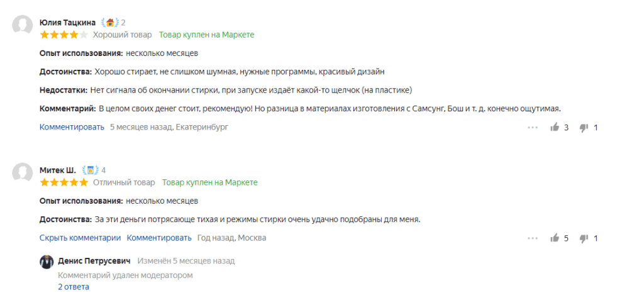Open Митек Ш.'s profile avatar
Image resolution: width=644 pixels, height=300 pixels.
pos(23,173)
